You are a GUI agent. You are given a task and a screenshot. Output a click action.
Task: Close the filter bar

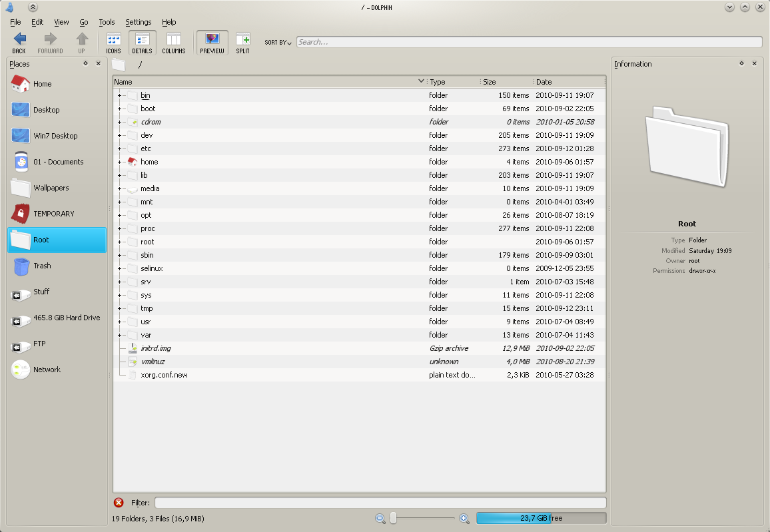pyautogui.click(x=119, y=503)
